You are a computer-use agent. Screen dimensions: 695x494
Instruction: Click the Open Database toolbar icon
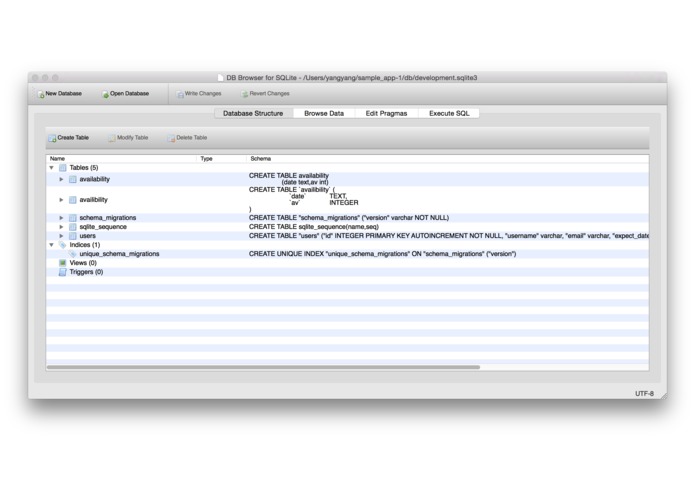click(x=105, y=94)
